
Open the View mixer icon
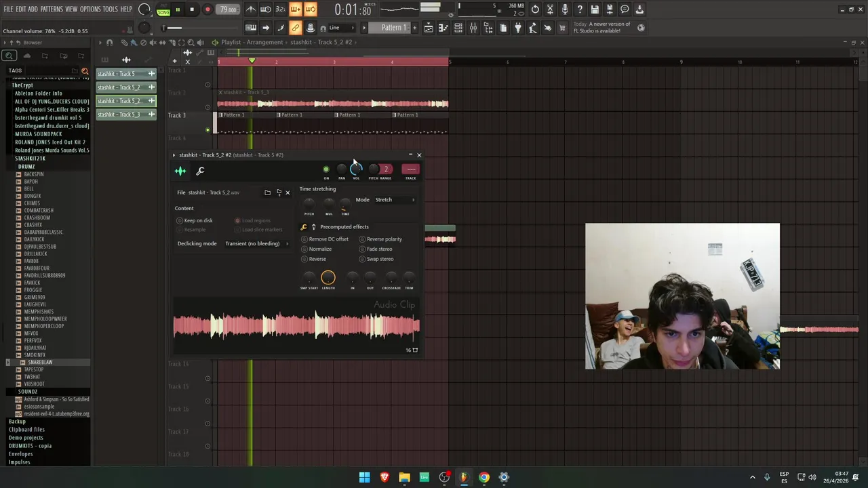(473, 28)
